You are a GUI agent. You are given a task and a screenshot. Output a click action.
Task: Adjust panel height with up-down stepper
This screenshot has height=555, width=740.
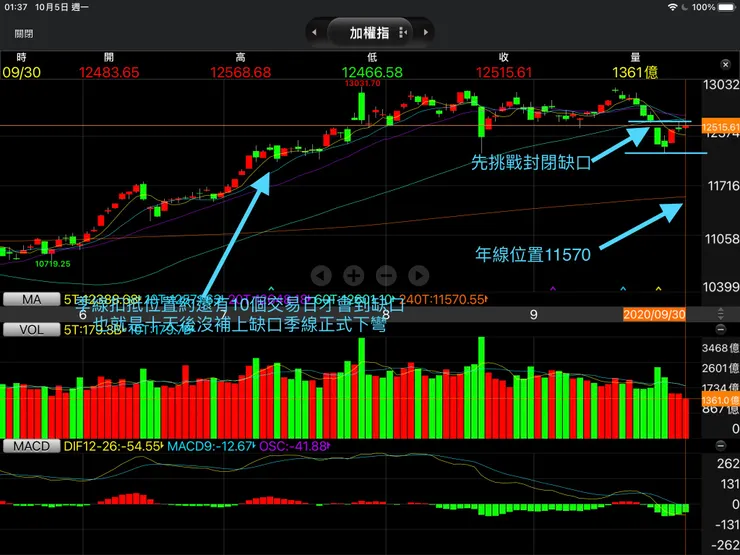pyautogui.click(x=721, y=314)
